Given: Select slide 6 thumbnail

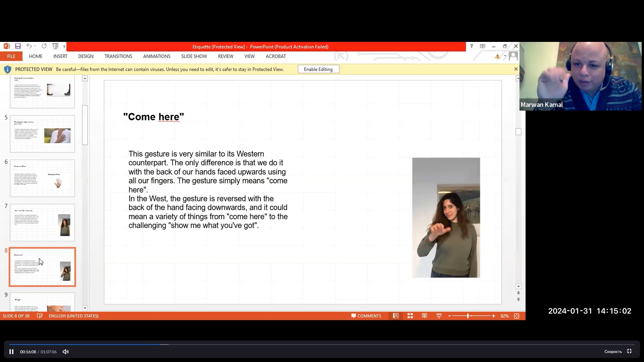Looking at the screenshot, I should 42,178.
